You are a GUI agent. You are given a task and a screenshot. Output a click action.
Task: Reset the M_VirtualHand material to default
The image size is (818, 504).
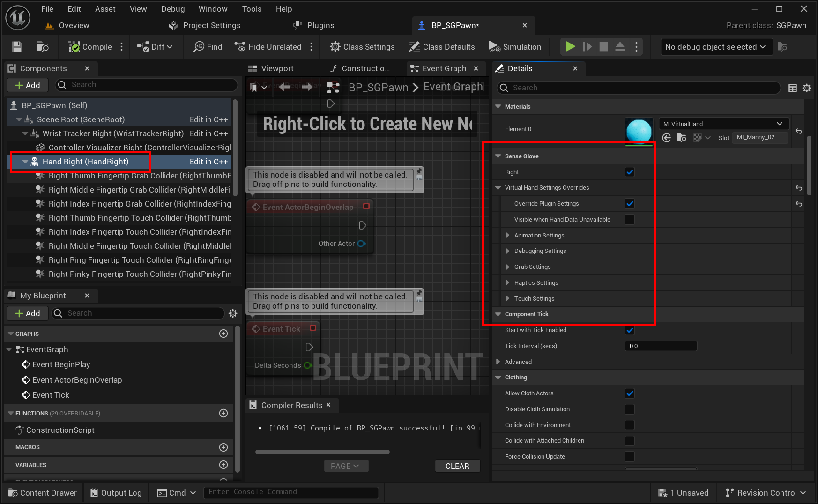tap(799, 131)
